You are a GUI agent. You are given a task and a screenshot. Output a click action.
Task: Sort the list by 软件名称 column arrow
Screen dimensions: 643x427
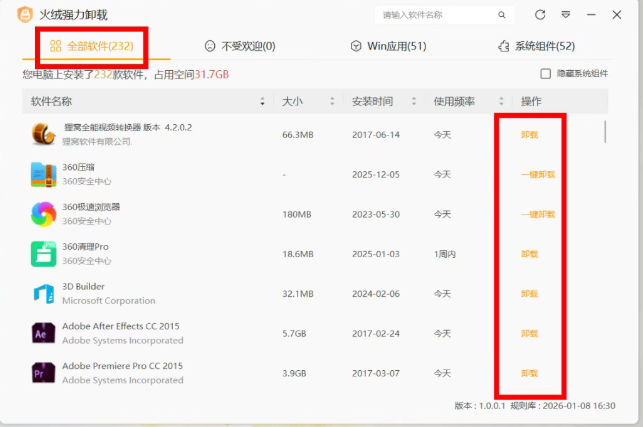click(262, 102)
